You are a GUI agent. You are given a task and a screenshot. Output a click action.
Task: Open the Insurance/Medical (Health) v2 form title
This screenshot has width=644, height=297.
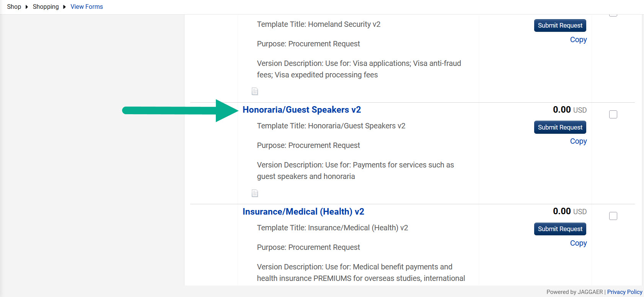click(303, 212)
